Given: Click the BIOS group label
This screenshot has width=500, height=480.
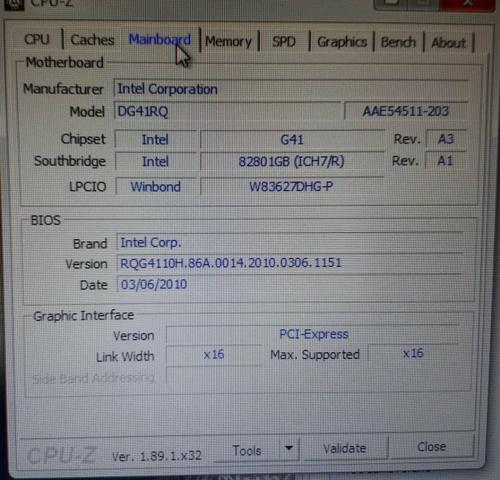Looking at the screenshot, I should click(46, 220).
